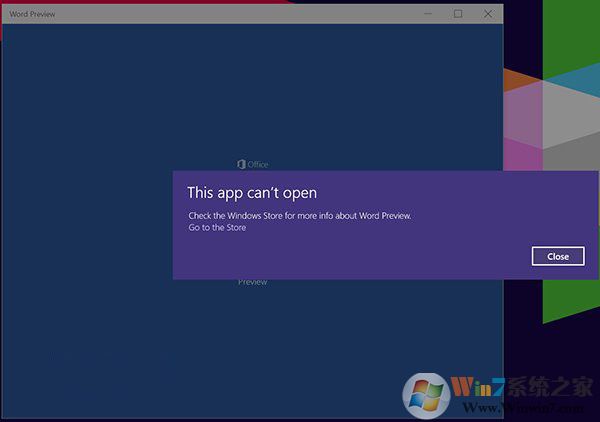Image resolution: width=600 pixels, height=422 pixels.
Task: Click the Office logo on the splash screen
Action: [x=253, y=164]
